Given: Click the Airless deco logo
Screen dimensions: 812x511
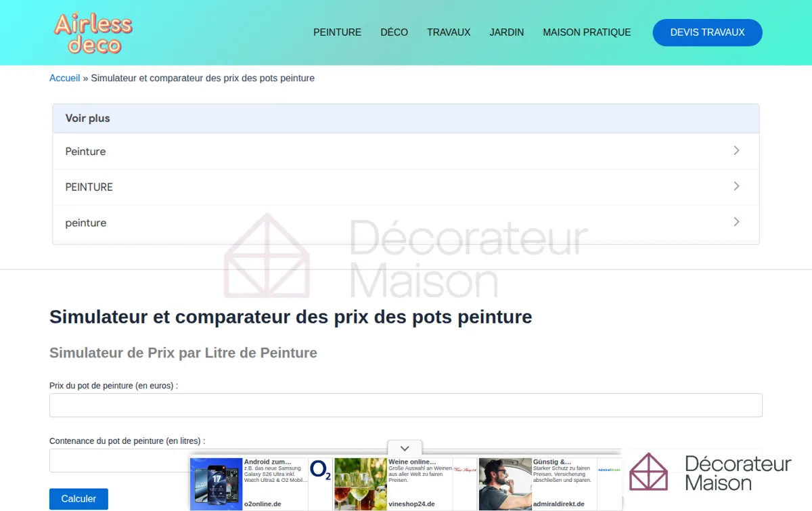Looking at the screenshot, I should coord(93,33).
